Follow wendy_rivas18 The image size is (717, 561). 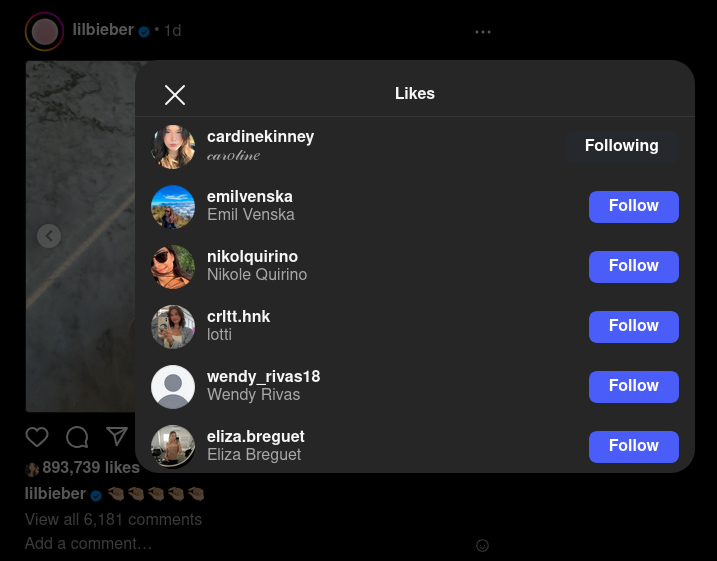tap(634, 386)
